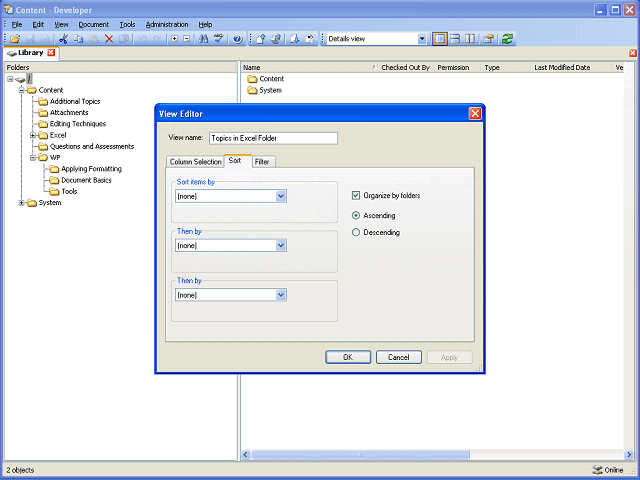This screenshot has height=480, width=640.
Task: Click the horizontal scrollbar left arrow
Action: [x=246, y=454]
